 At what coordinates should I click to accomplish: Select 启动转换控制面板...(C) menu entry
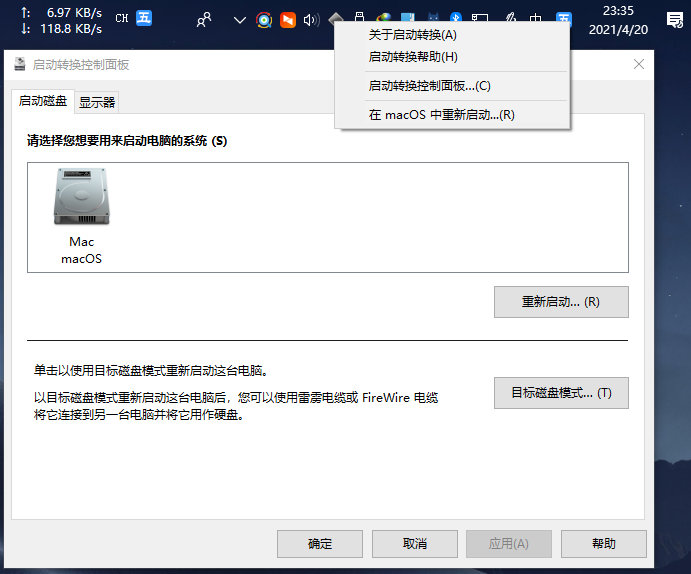(x=429, y=86)
